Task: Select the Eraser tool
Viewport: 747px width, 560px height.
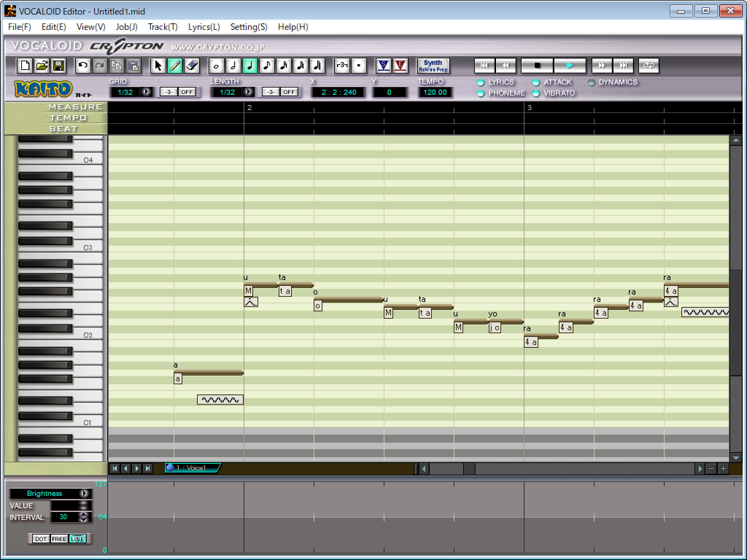Action: (192, 66)
